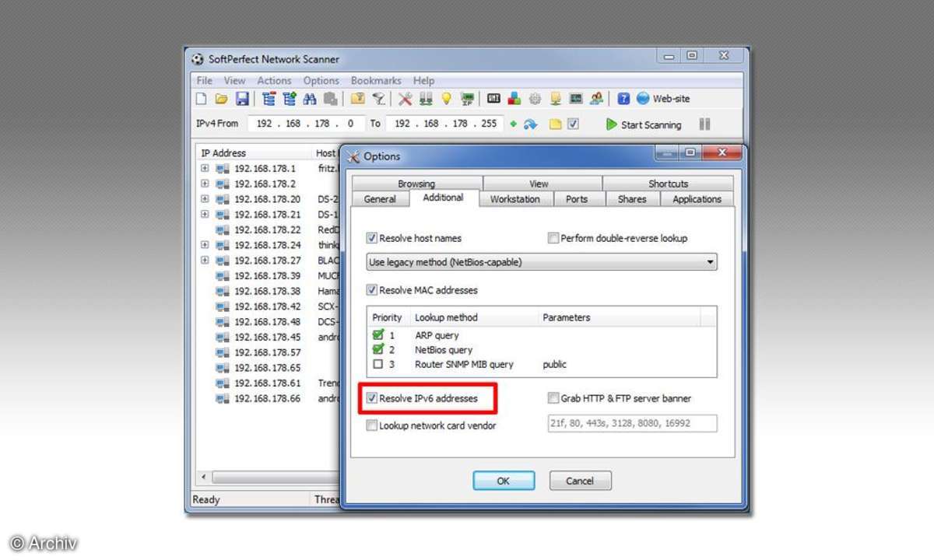Click the ports field showing 21f, 80, 443s

pyautogui.click(x=632, y=423)
